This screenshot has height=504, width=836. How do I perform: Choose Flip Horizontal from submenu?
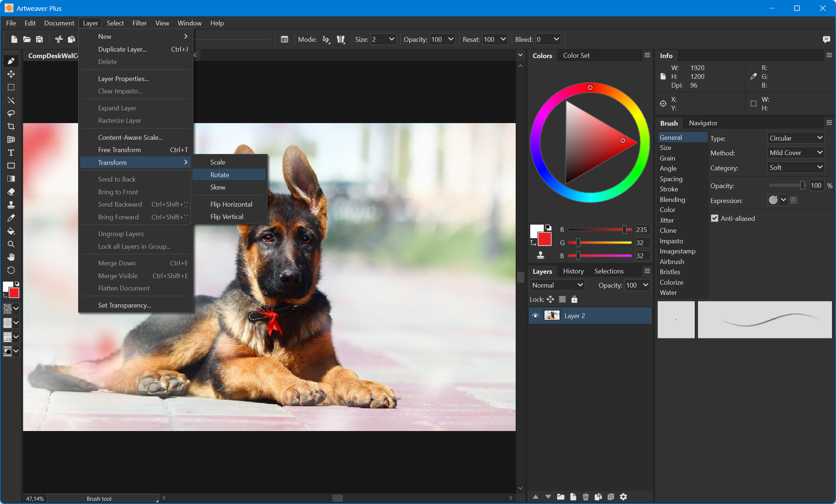231,204
